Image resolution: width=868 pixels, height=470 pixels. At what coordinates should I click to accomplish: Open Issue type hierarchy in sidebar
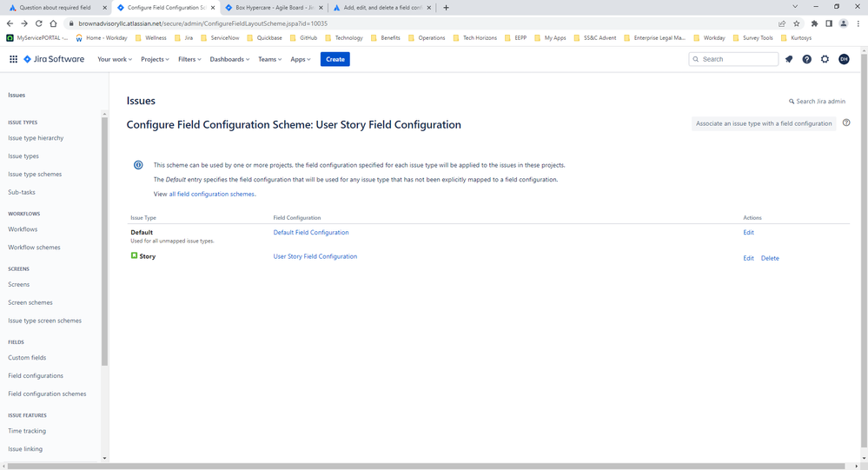click(x=36, y=138)
